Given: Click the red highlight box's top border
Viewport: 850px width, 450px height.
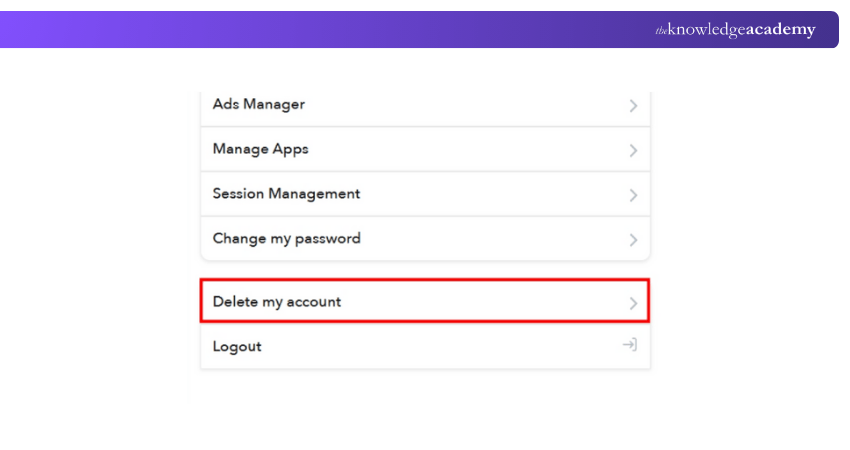Looking at the screenshot, I should [425, 280].
